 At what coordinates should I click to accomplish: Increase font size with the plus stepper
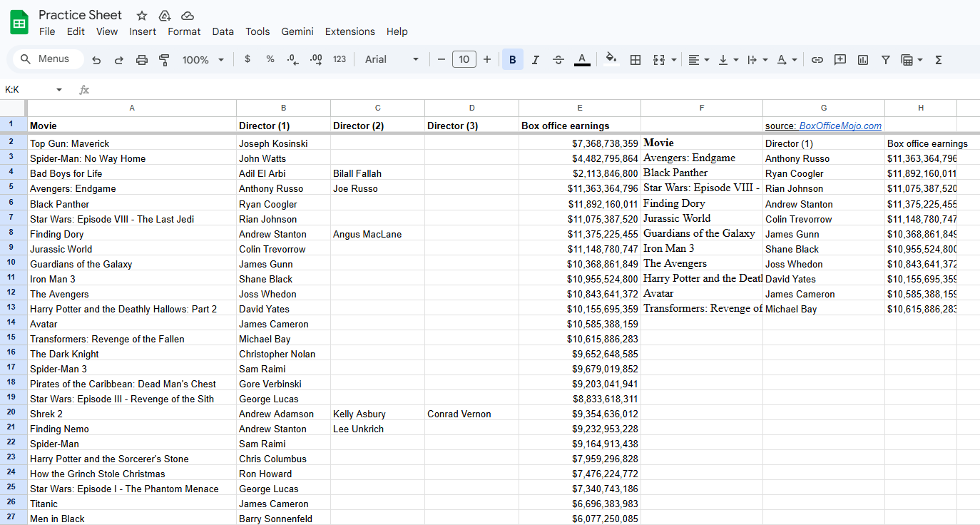(487, 59)
